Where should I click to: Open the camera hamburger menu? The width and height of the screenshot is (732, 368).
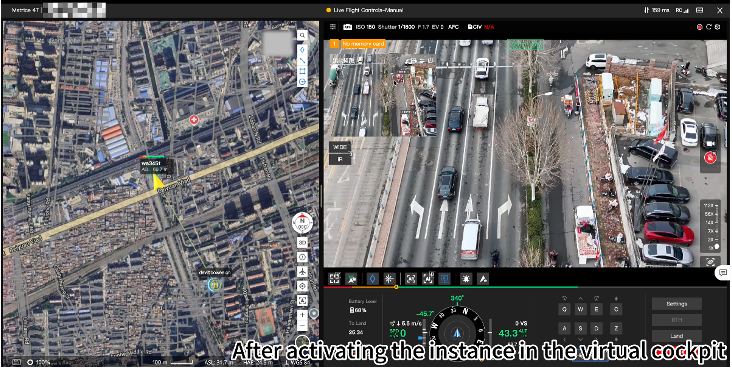tap(332, 27)
